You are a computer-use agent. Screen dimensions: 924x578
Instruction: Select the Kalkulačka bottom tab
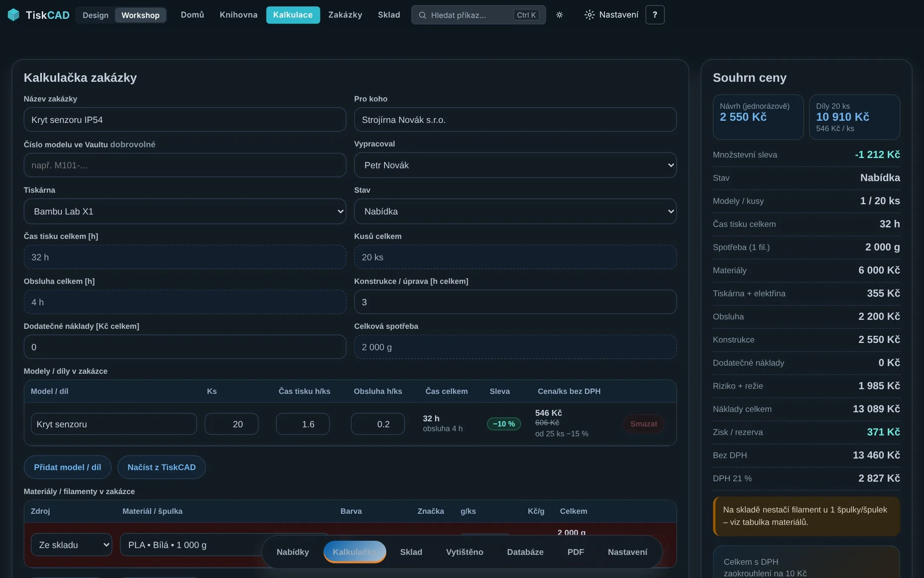355,552
